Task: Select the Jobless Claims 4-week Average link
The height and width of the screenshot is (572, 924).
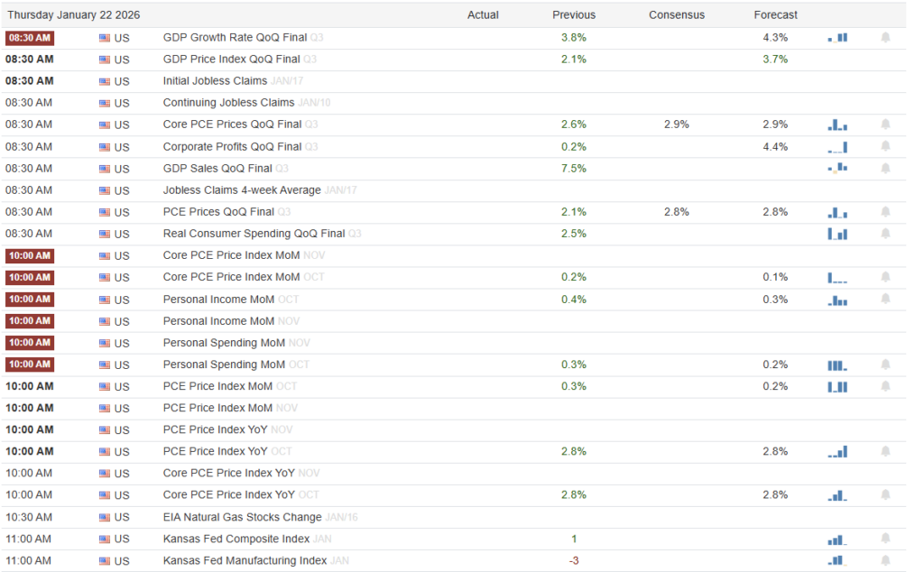Action: point(241,190)
